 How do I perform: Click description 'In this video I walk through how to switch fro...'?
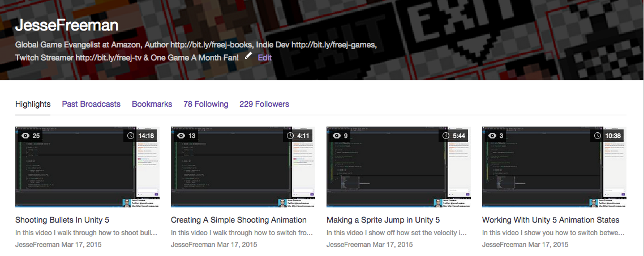click(242, 233)
